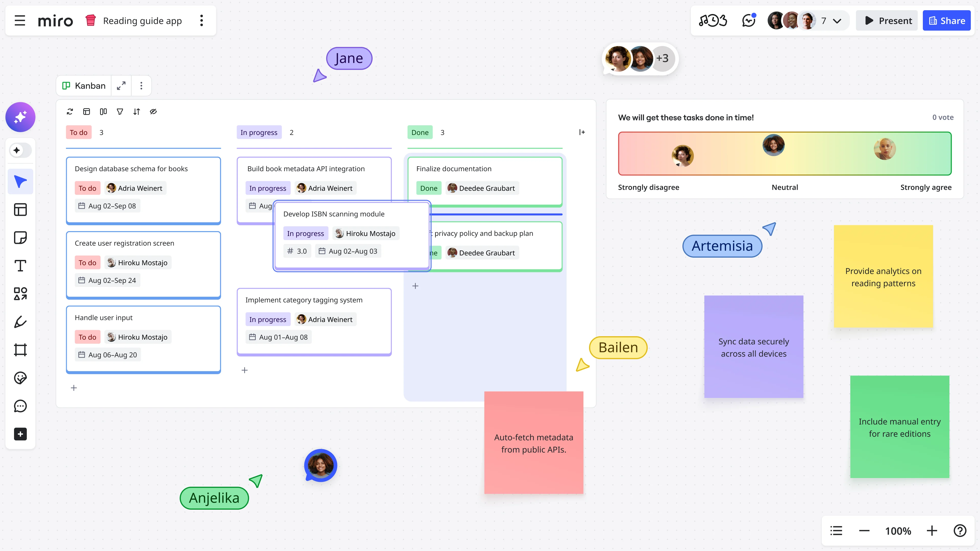Image resolution: width=980 pixels, height=551 pixels.
Task: Select the pen drawing tool
Action: tap(20, 322)
